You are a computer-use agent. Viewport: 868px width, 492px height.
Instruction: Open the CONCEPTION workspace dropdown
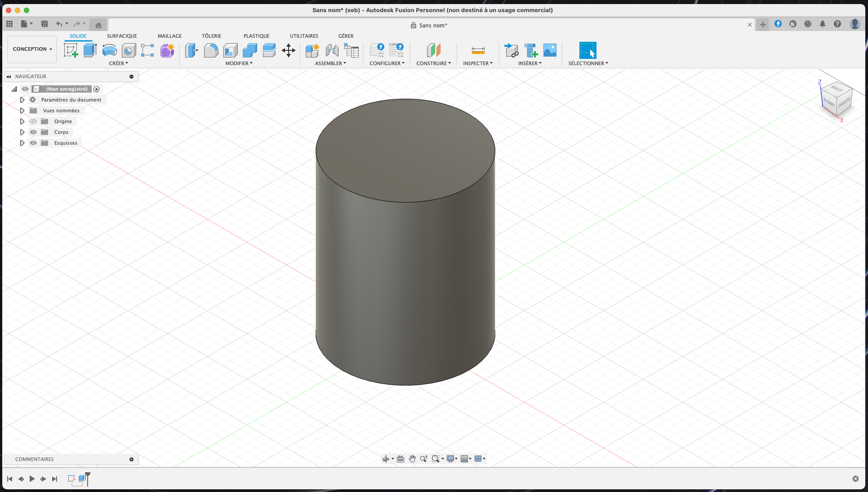32,49
